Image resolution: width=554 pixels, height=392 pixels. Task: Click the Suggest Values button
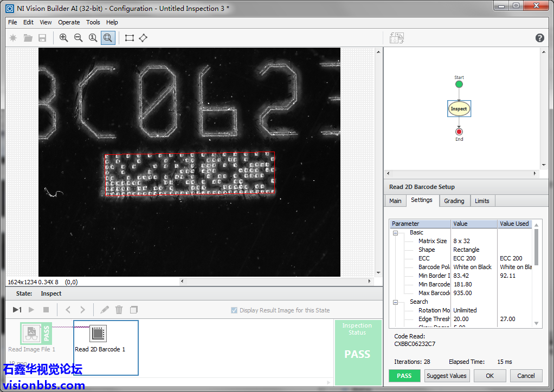click(446, 376)
